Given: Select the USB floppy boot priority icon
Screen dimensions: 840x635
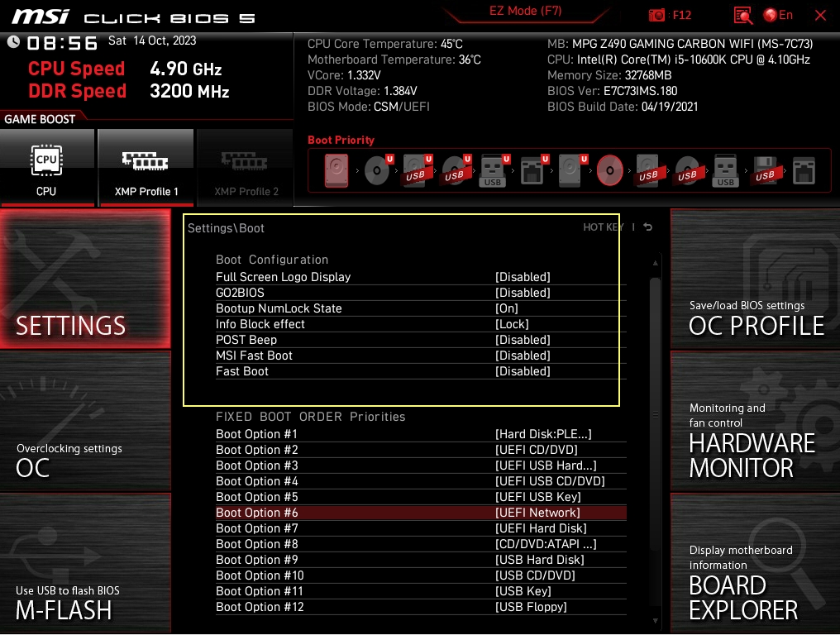Looking at the screenshot, I should (x=765, y=171).
